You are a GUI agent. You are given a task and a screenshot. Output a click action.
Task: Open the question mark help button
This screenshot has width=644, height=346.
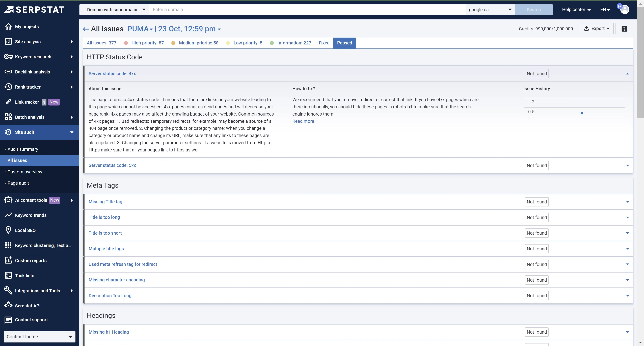(x=624, y=29)
